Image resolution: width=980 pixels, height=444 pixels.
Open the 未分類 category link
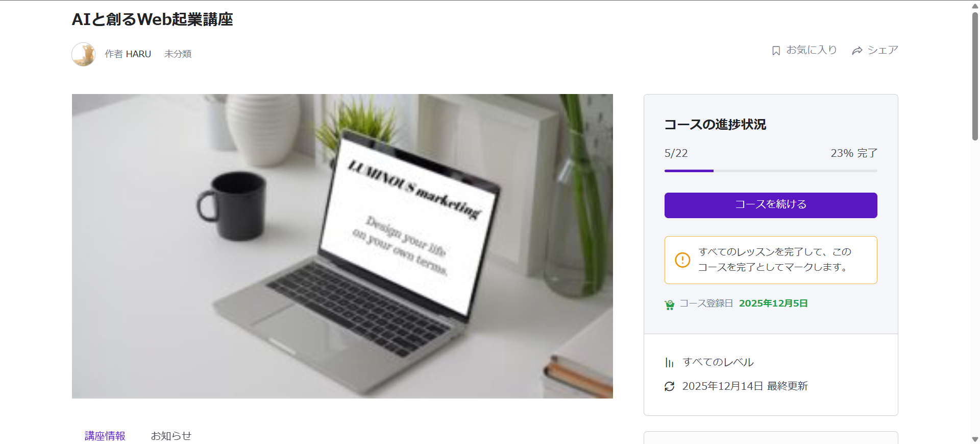coord(178,54)
